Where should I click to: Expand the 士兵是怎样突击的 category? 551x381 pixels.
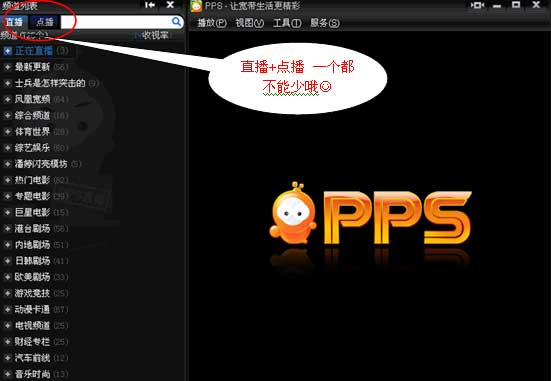7,83
